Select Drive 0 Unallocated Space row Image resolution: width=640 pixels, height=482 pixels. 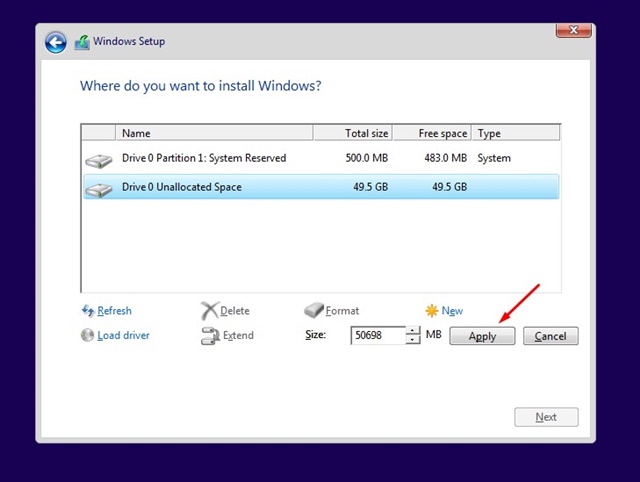coord(321,187)
